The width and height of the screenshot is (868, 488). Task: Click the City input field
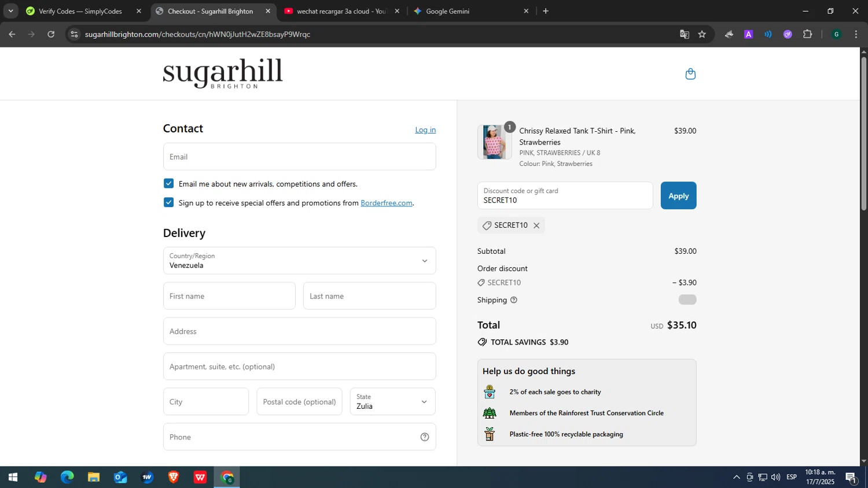coord(206,401)
